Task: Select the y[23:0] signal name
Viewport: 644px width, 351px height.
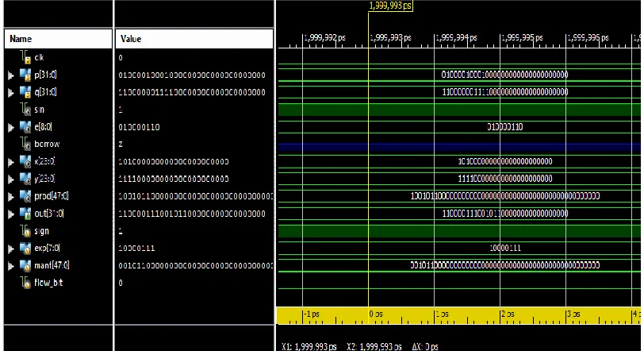Action: [x=44, y=179]
